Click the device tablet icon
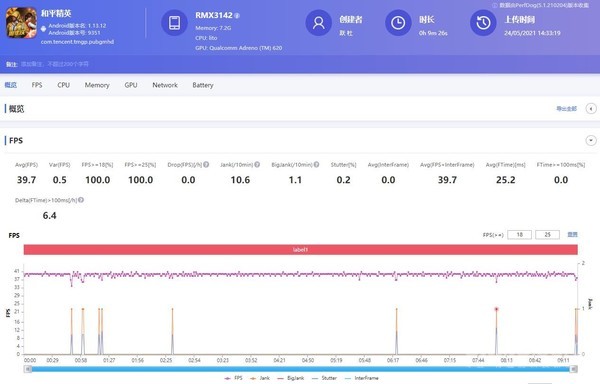The width and height of the screenshot is (600, 384). (174, 23)
